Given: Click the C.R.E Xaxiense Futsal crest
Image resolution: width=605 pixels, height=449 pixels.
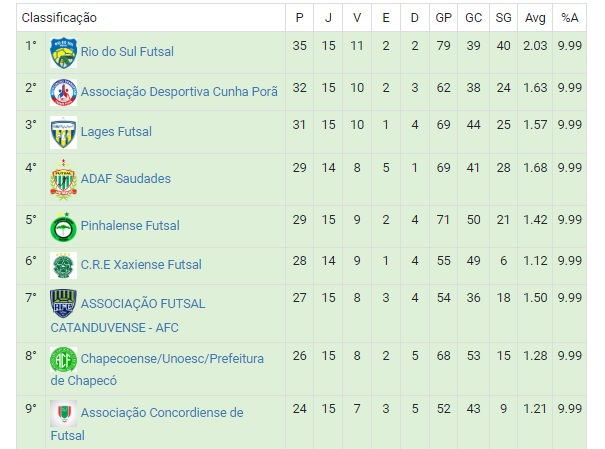Looking at the screenshot, I should [x=63, y=265].
